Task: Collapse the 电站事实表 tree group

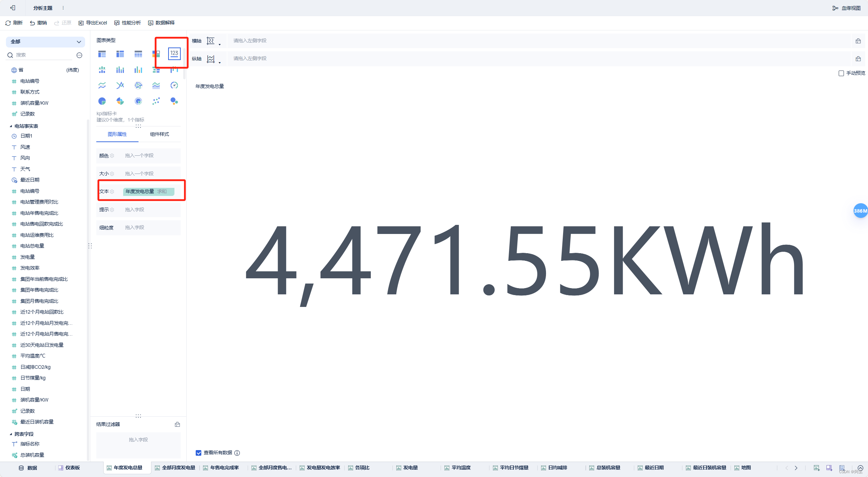Action: (x=10, y=126)
